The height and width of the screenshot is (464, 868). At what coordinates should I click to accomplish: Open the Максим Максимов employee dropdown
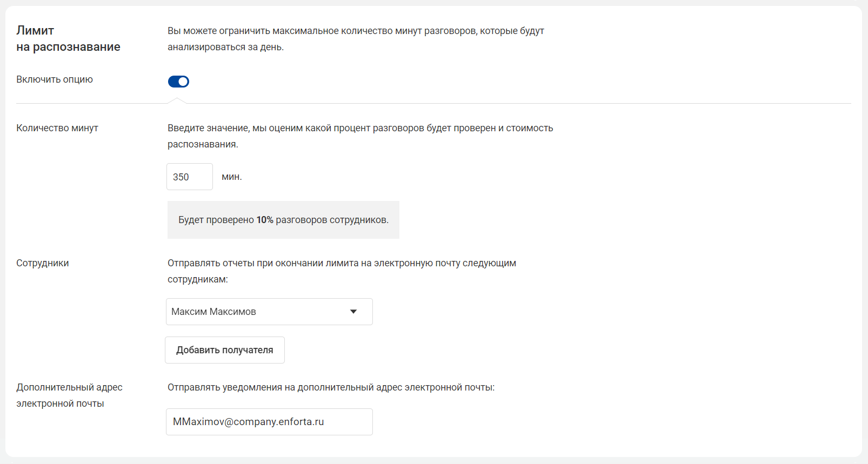(x=269, y=312)
